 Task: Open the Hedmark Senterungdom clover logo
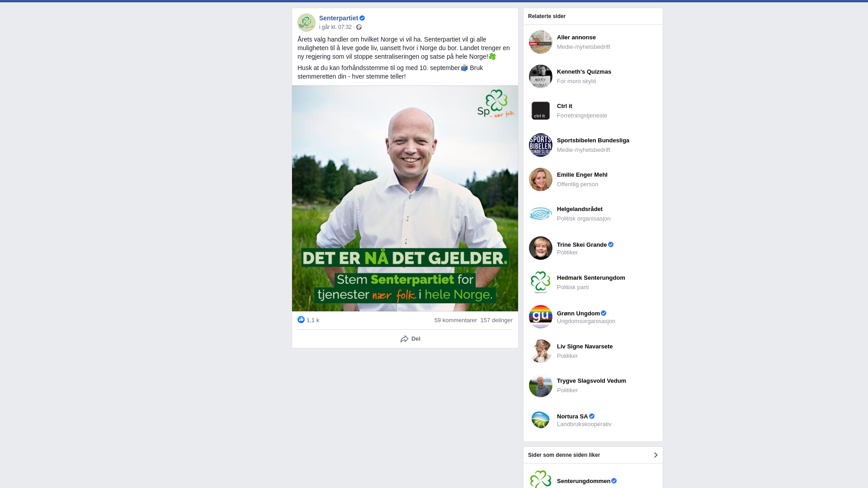[x=540, y=282]
